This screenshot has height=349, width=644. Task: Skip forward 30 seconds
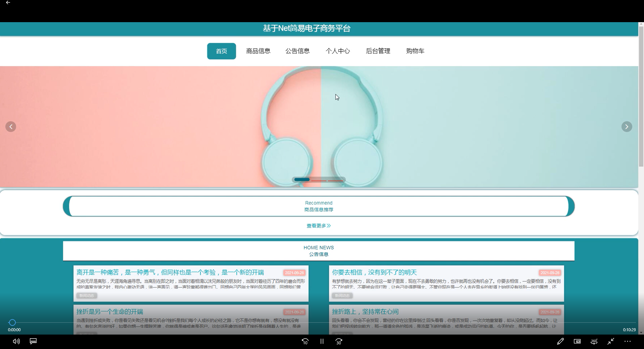339,341
